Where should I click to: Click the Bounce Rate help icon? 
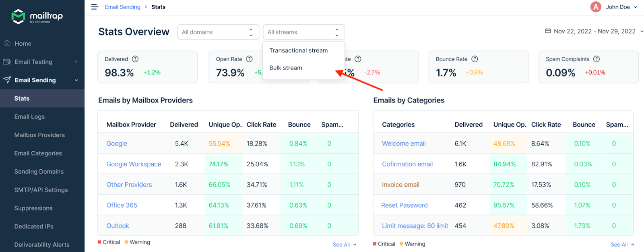tap(475, 59)
